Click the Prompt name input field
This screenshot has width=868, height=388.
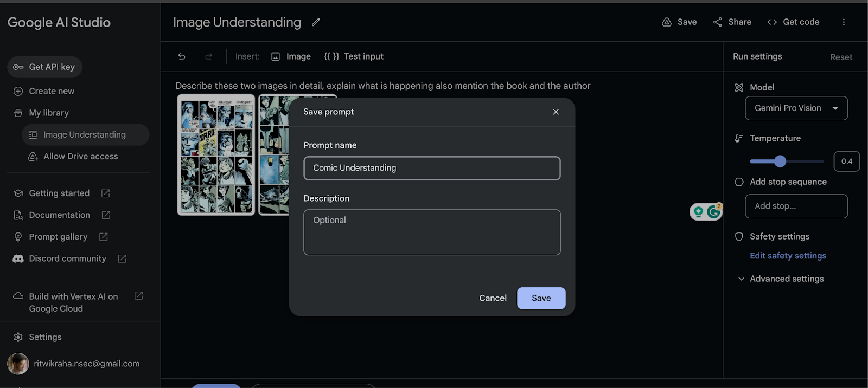pyautogui.click(x=432, y=168)
